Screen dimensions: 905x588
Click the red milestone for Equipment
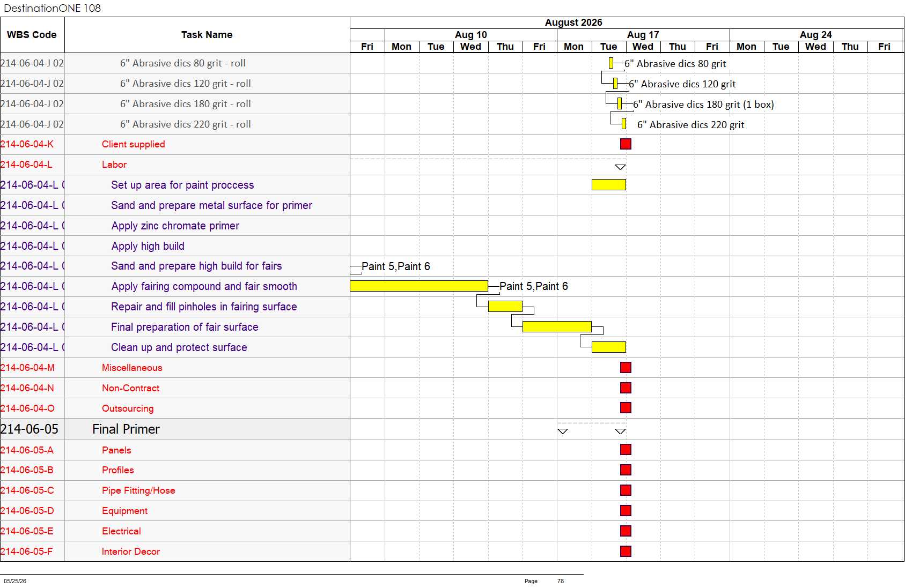(x=626, y=510)
